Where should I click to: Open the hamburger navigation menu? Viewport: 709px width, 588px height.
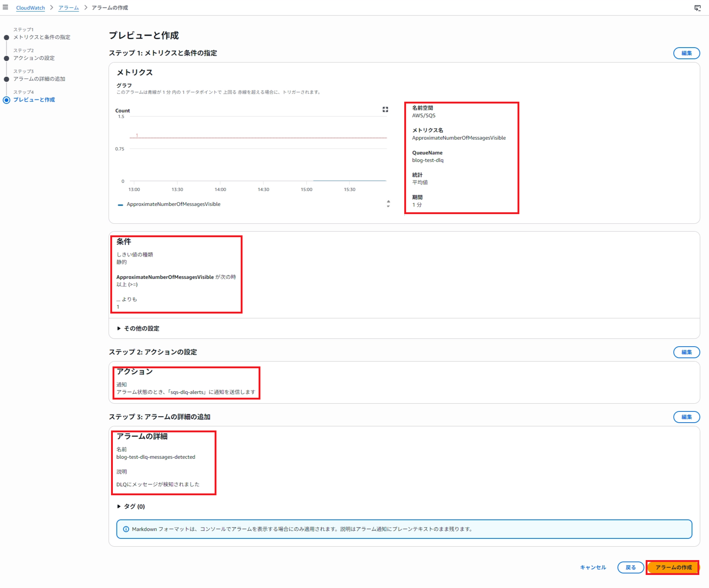click(x=5, y=7)
